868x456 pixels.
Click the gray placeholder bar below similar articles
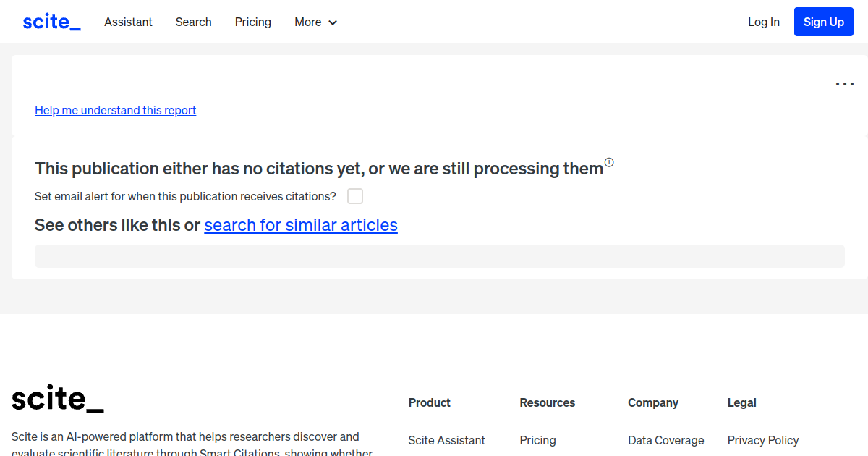point(439,256)
